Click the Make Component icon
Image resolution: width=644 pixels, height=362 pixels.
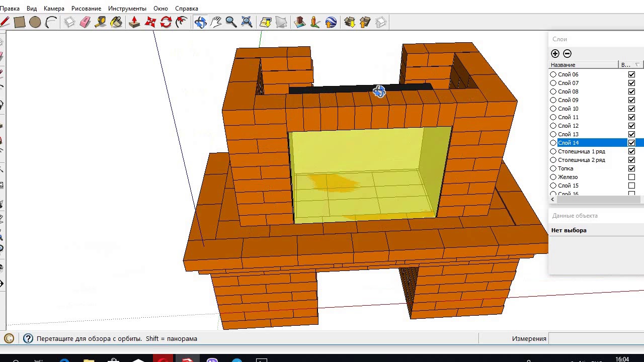[69, 22]
